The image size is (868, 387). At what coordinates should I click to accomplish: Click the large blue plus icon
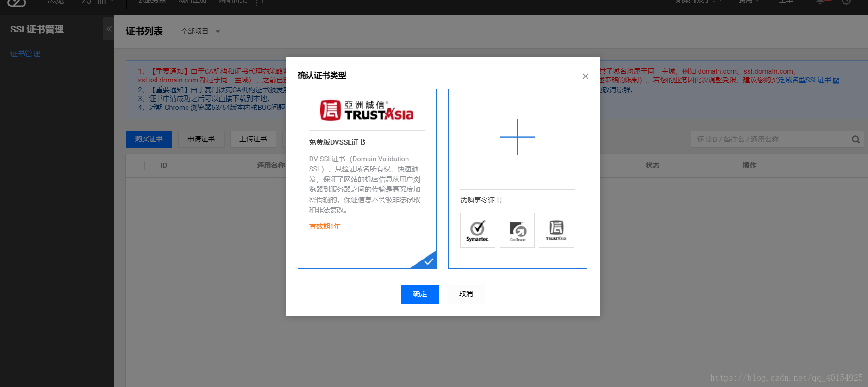(517, 137)
